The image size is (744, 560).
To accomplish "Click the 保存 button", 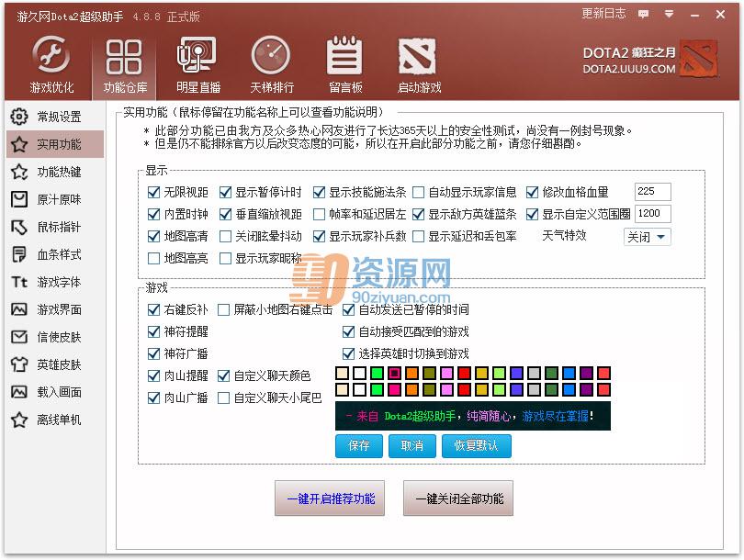I will pos(359,446).
